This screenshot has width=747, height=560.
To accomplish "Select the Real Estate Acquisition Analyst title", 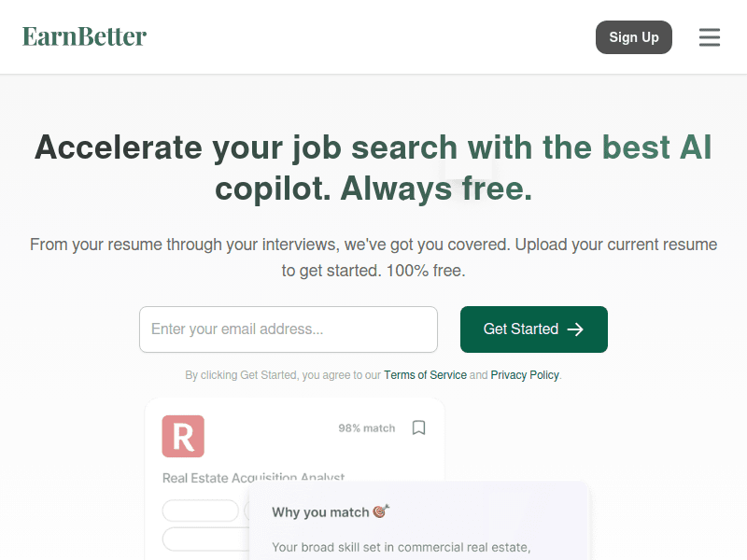I will click(253, 477).
